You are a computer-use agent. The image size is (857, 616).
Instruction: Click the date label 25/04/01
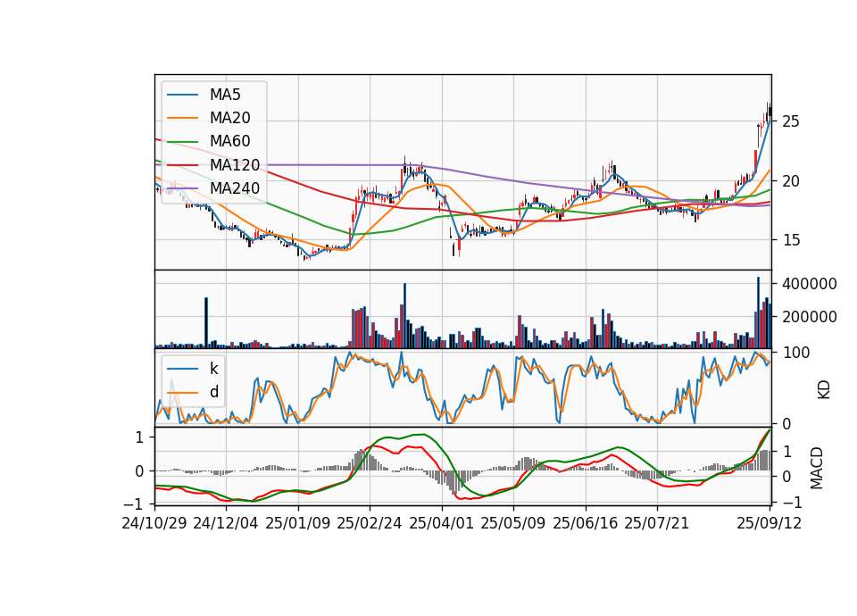point(441,524)
